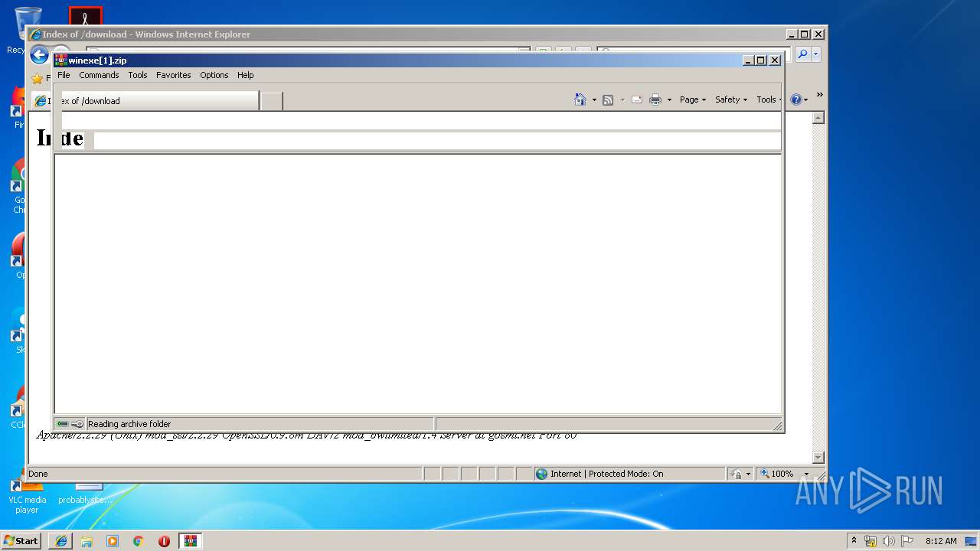The image size is (980, 551).
Task: Click the Print icon in IE
Action: (x=655, y=99)
